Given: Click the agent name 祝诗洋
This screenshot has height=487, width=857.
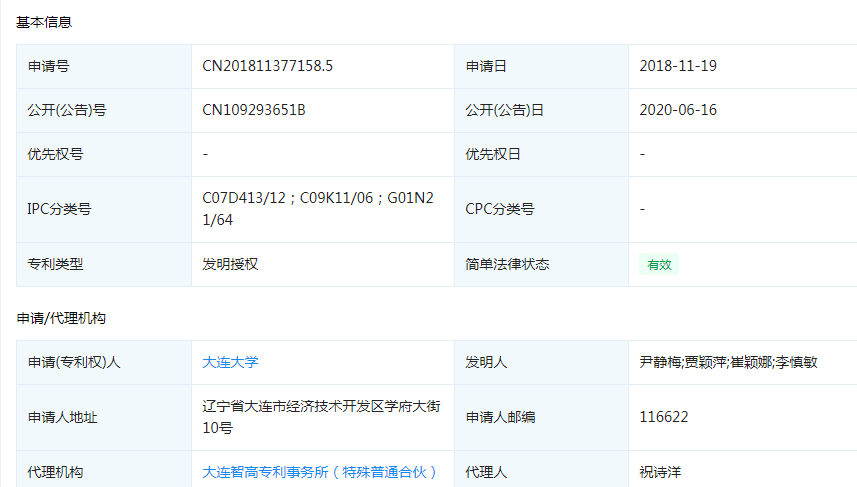Looking at the screenshot, I should pyautogui.click(x=660, y=472).
